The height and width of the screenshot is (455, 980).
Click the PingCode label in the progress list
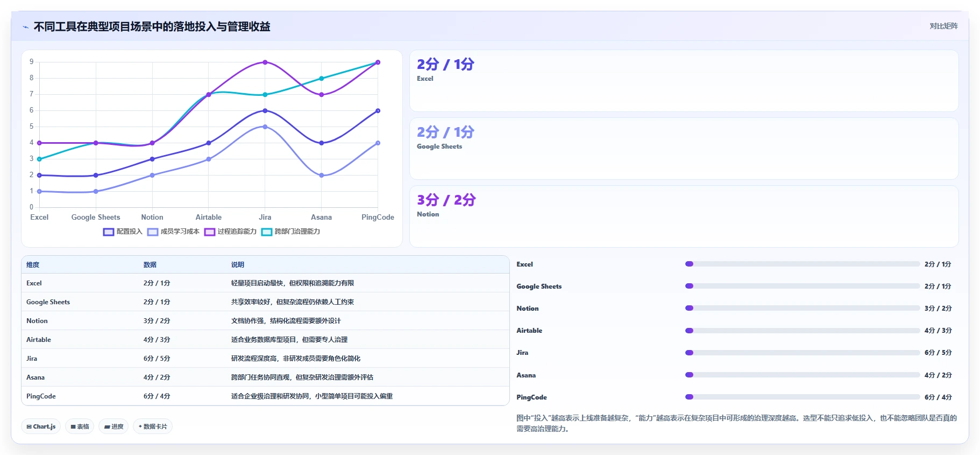click(531, 397)
